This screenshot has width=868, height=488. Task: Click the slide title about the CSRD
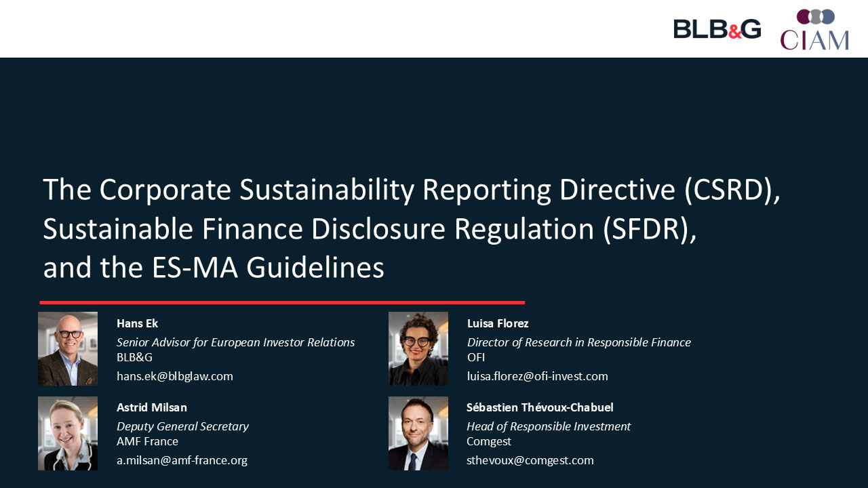coord(412,228)
